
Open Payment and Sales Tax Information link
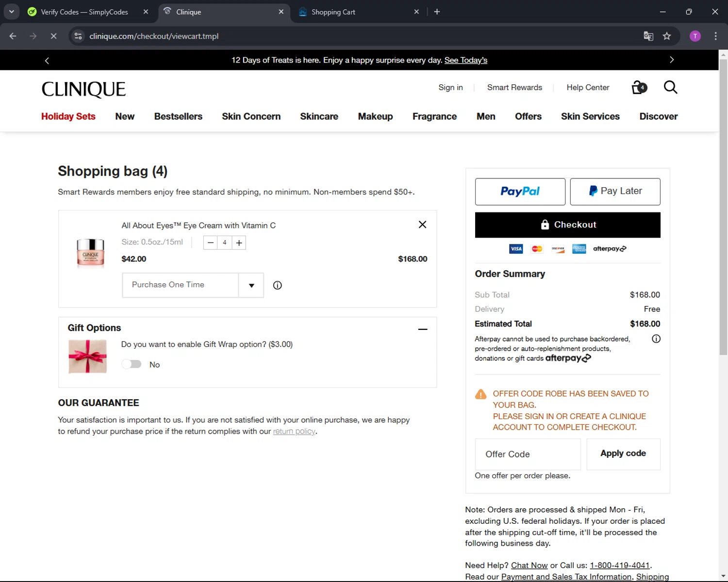[566, 577]
